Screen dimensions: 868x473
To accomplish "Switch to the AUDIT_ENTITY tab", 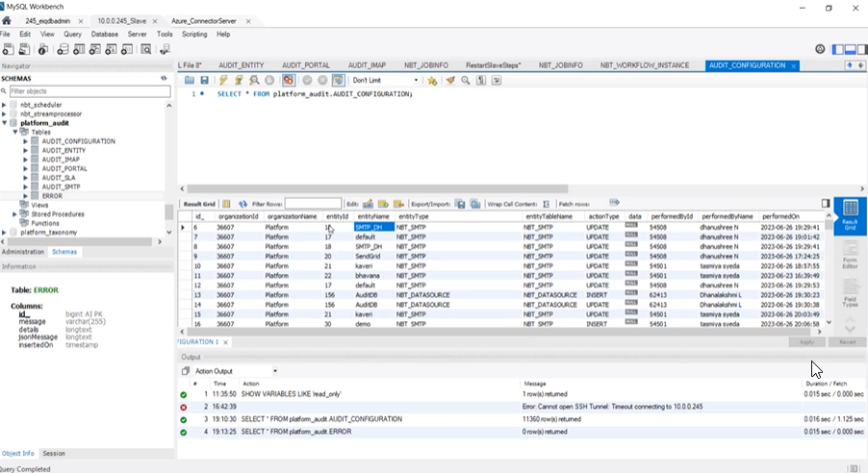I will coord(241,65).
